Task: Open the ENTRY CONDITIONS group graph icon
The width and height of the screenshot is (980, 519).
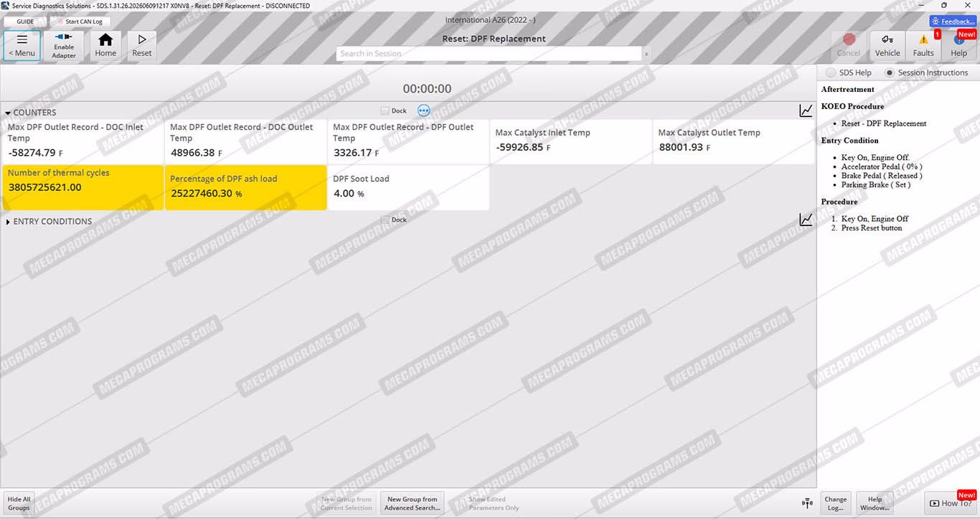Action: pos(806,220)
